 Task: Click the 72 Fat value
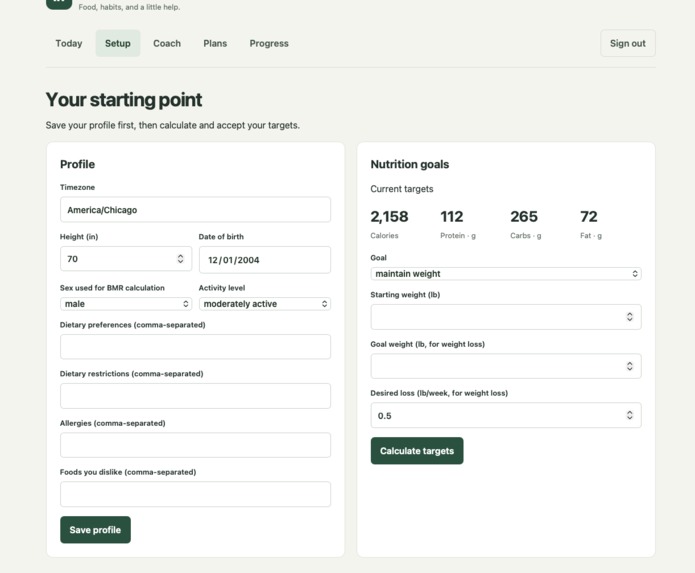[589, 217]
